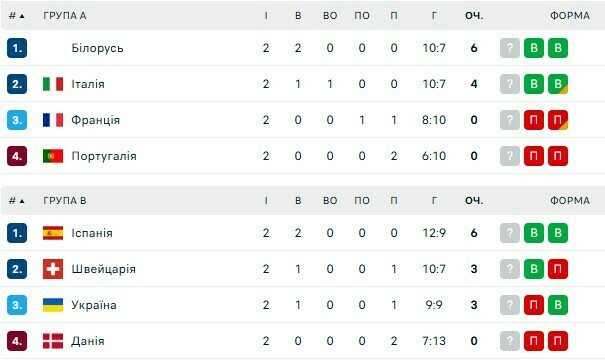Open Білорусь's unknown upcoming match badge

coord(510,48)
